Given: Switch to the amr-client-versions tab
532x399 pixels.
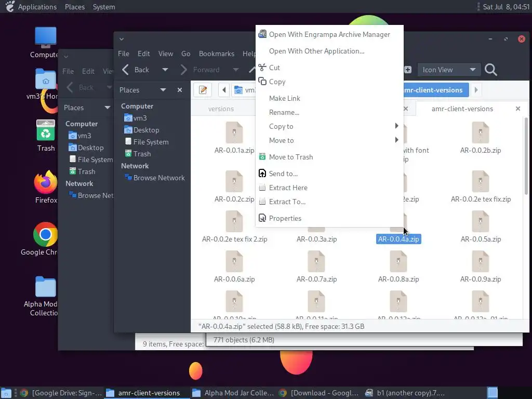Looking at the screenshot, I should (462, 109).
